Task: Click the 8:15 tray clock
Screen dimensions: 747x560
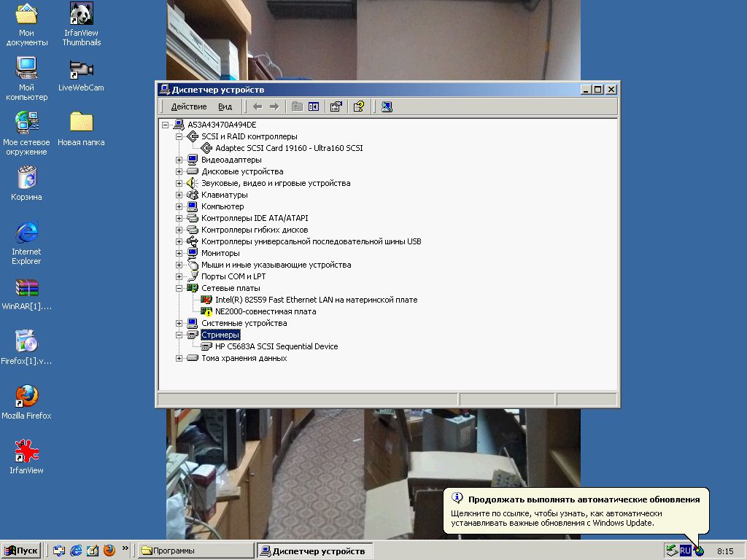Action: pyautogui.click(x=725, y=551)
